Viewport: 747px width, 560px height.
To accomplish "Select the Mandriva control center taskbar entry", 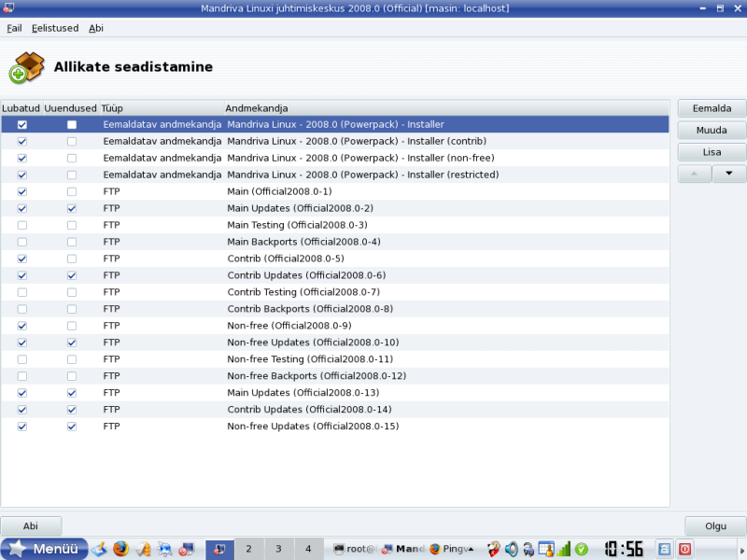I will [x=403, y=549].
